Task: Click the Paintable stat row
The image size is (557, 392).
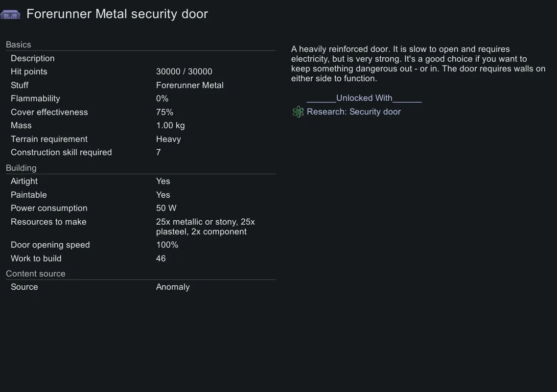Action: (140, 195)
